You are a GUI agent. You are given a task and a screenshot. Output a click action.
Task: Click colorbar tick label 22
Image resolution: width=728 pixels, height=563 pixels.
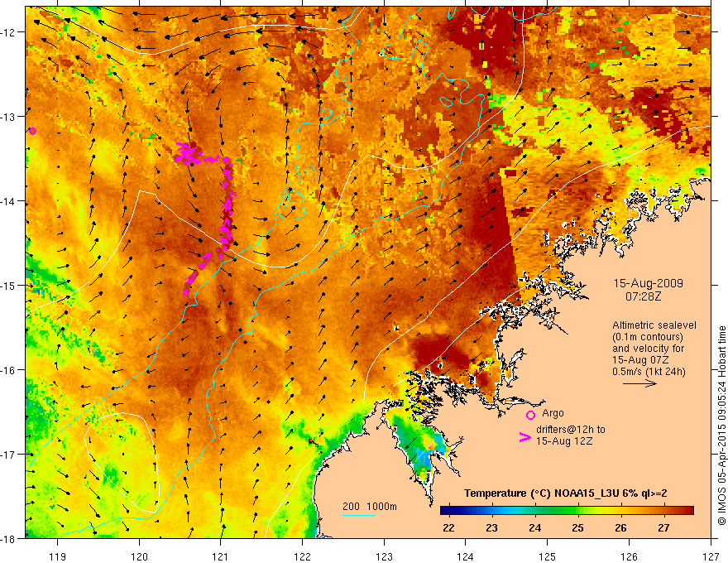pos(448,527)
